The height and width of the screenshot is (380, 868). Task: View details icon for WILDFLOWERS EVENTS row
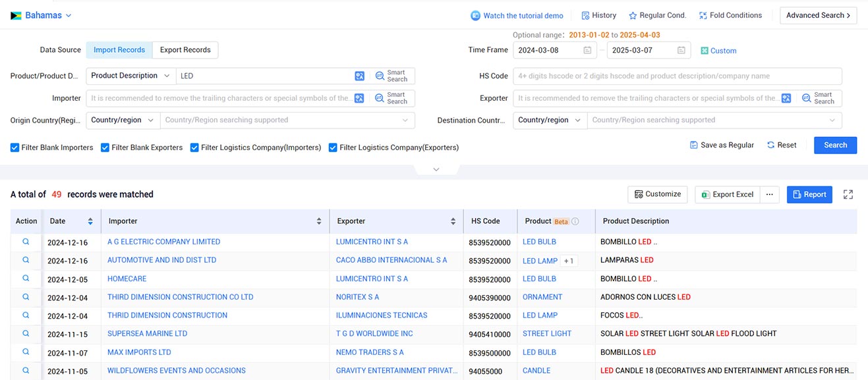(x=26, y=371)
